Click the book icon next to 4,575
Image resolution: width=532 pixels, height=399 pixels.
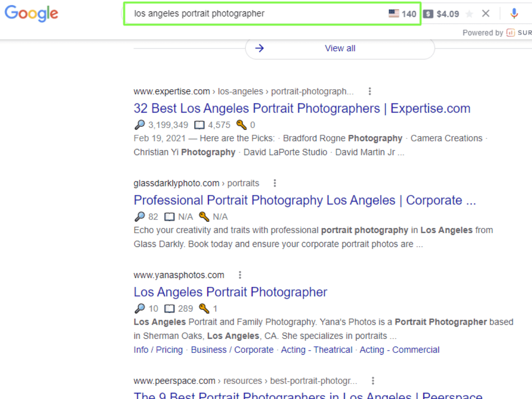point(200,125)
